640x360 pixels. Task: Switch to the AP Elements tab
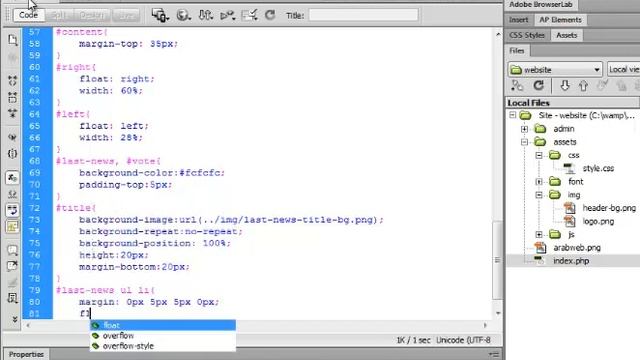pos(560,20)
